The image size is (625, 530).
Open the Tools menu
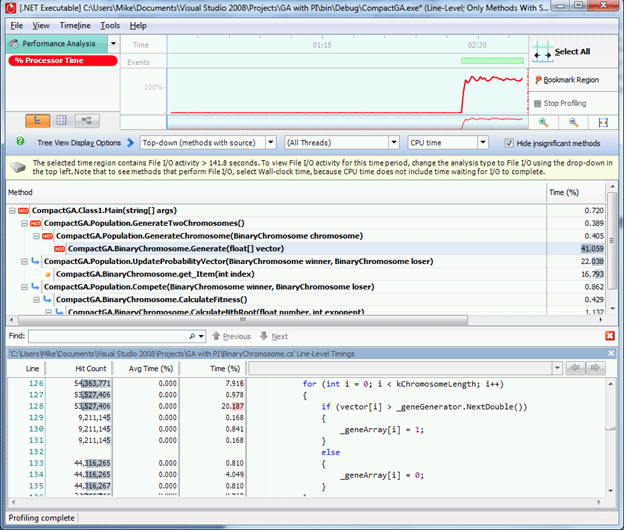pyautogui.click(x=110, y=26)
